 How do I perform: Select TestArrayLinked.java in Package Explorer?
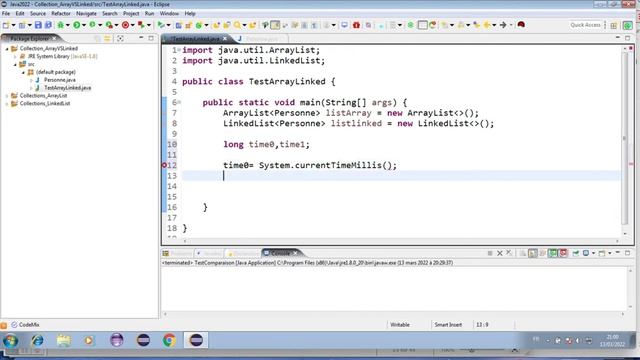pos(67,88)
